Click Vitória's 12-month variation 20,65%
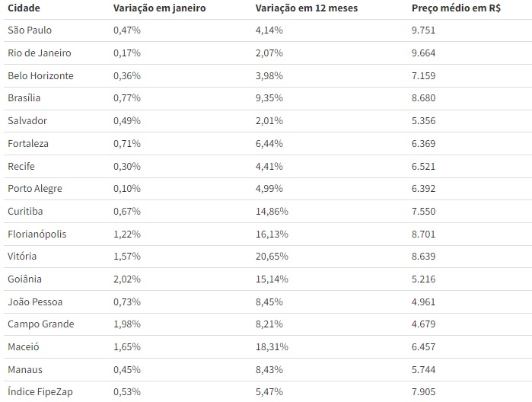The width and height of the screenshot is (532, 402). point(272,257)
